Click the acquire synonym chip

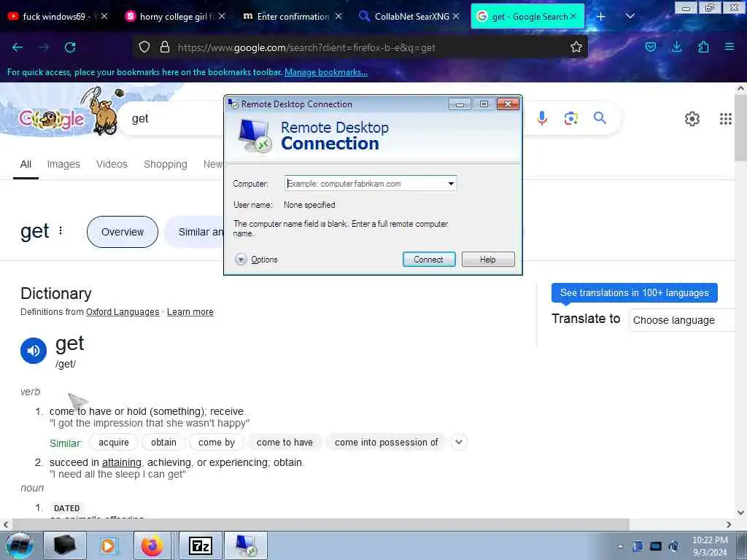tap(113, 443)
